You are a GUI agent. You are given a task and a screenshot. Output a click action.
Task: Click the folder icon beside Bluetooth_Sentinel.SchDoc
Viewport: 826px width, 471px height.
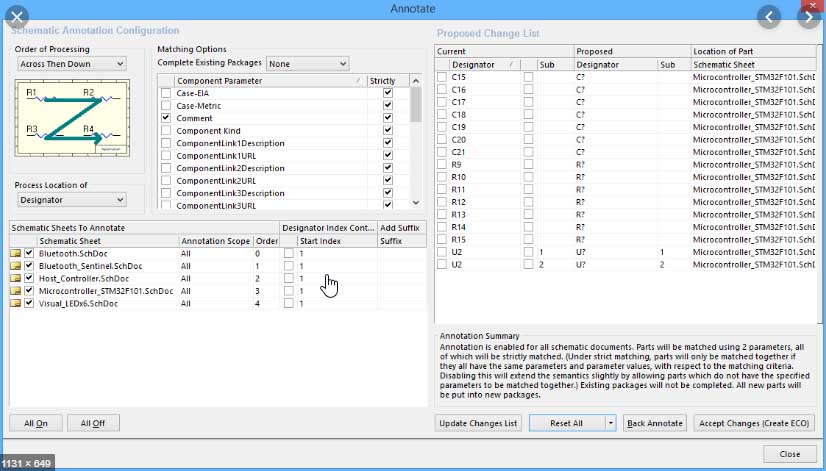[16, 266]
